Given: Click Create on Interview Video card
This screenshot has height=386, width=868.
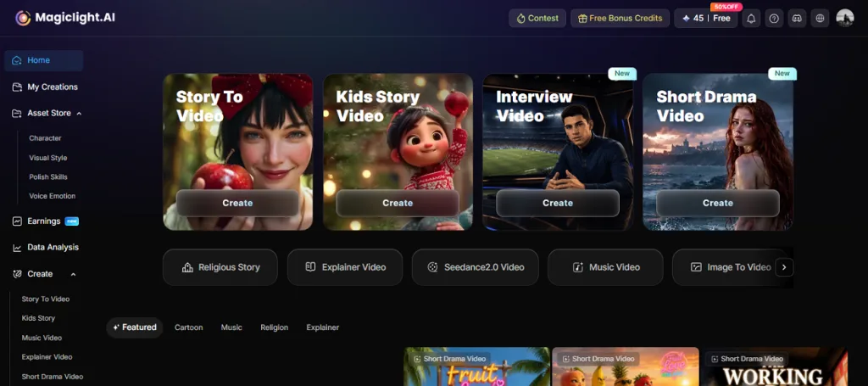Looking at the screenshot, I should point(558,204).
